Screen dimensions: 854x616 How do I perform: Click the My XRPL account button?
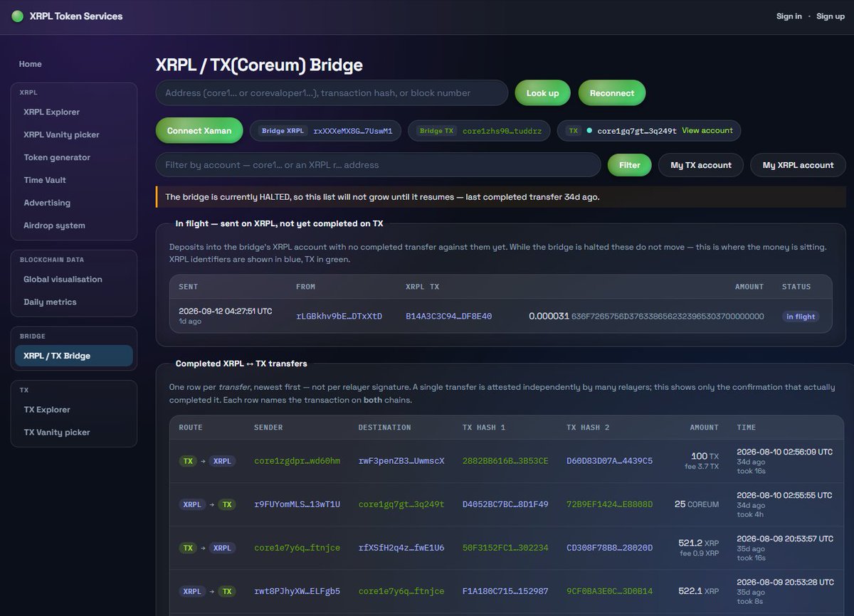tap(798, 165)
